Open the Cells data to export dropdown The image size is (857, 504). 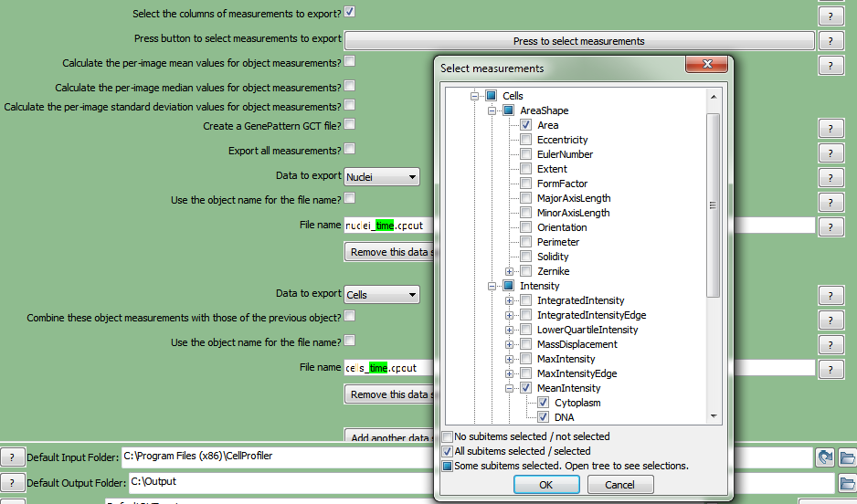(x=382, y=294)
